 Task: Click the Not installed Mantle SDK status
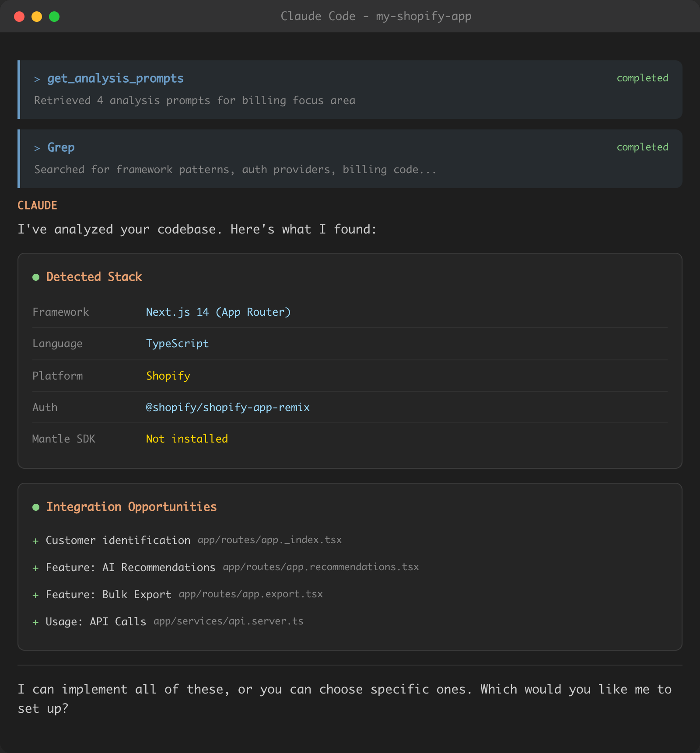(x=187, y=439)
